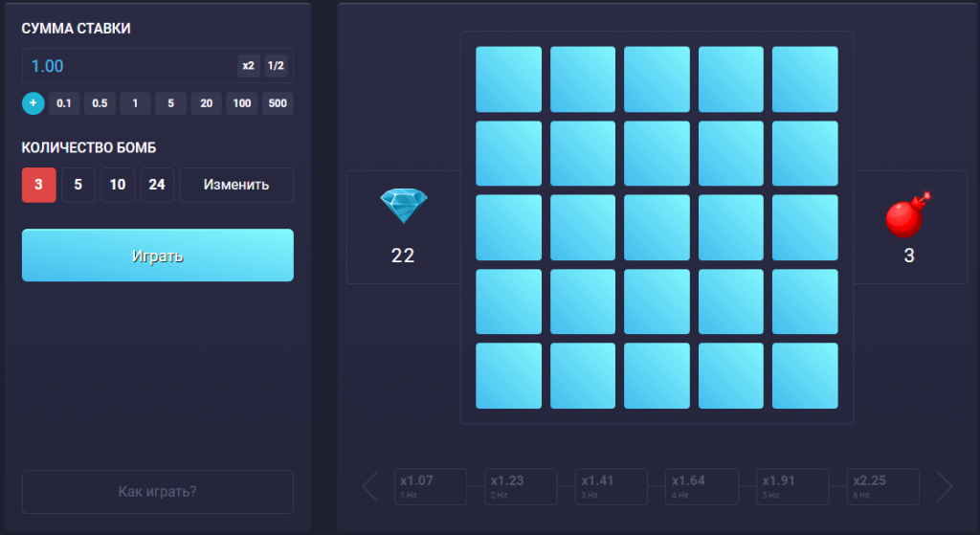Reveal the bottom-left grid tile
The height and width of the screenshot is (535, 980).
509,375
